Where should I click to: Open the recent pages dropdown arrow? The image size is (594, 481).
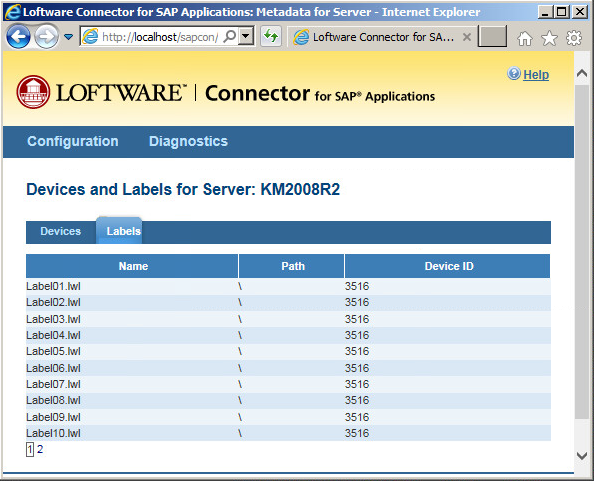point(68,37)
